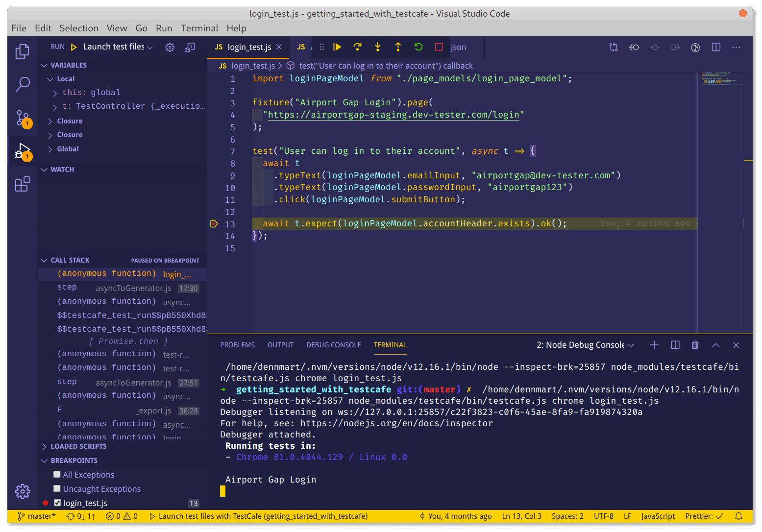Enable the All Exceptions breakpoint checkbox

point(57,474)
